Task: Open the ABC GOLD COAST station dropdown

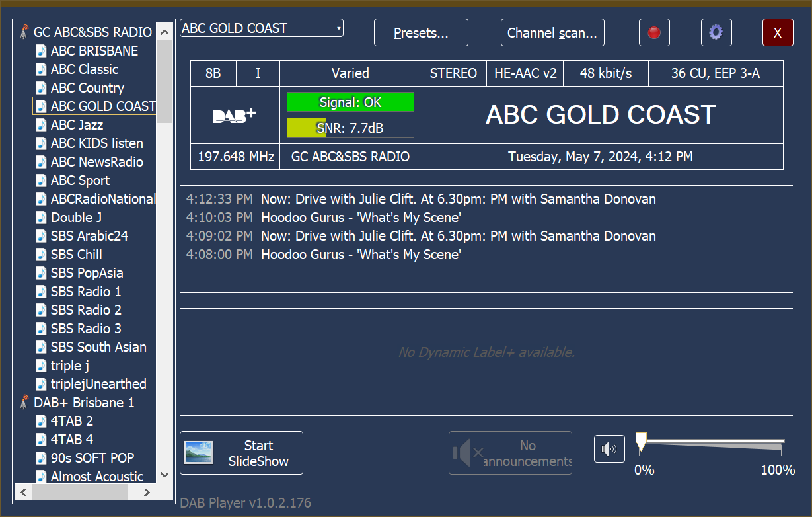Action: (x=262, y=28)
